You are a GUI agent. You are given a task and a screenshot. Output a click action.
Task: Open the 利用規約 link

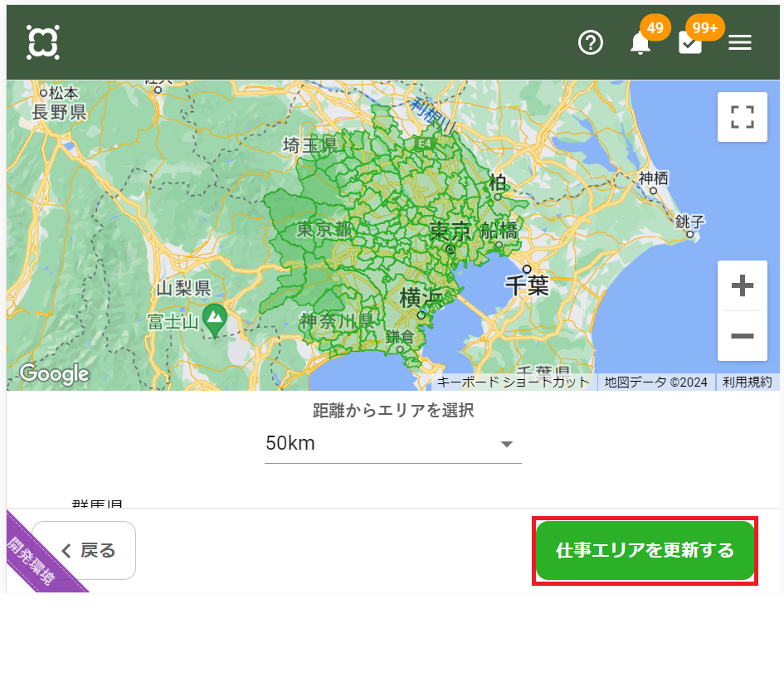pos(747,382)
